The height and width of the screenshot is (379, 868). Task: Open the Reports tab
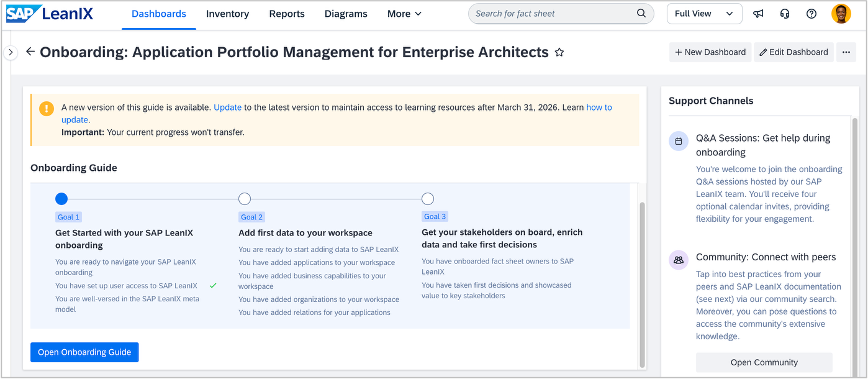point(287,14)
